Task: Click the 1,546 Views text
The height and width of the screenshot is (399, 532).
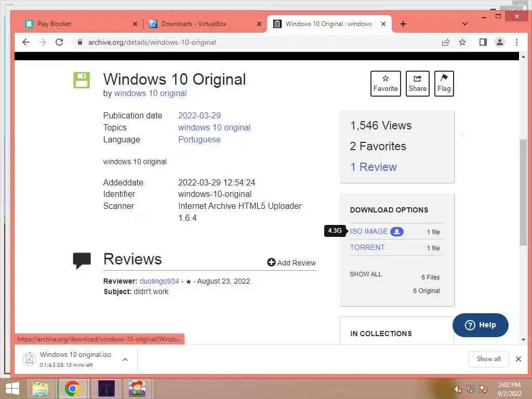Action: point(381,126)
